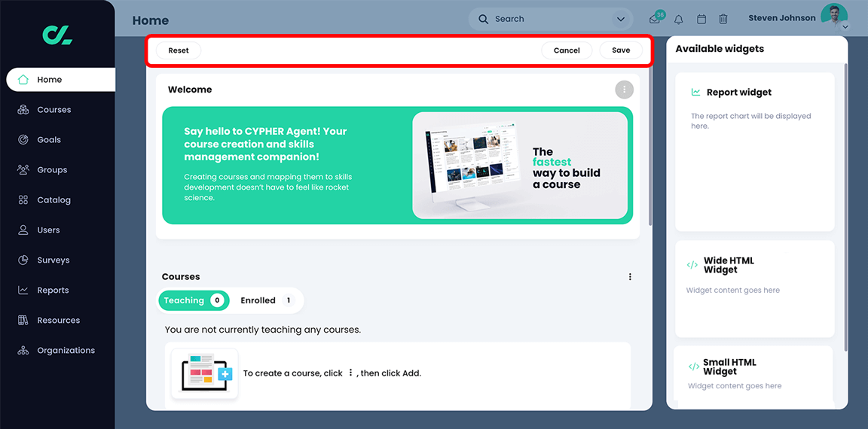
Task: Click the Courses widget heading
Action: click(181, 276)
